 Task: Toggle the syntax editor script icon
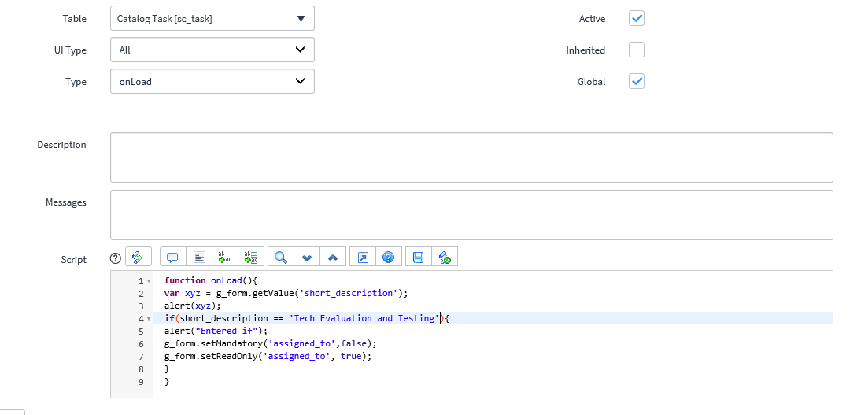coord(139,257)
